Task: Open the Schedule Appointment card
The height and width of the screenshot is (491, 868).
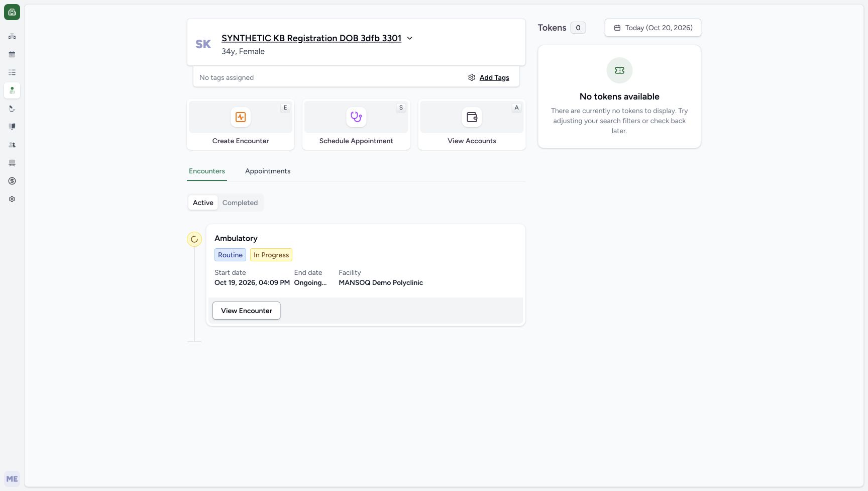Action: 356,124
